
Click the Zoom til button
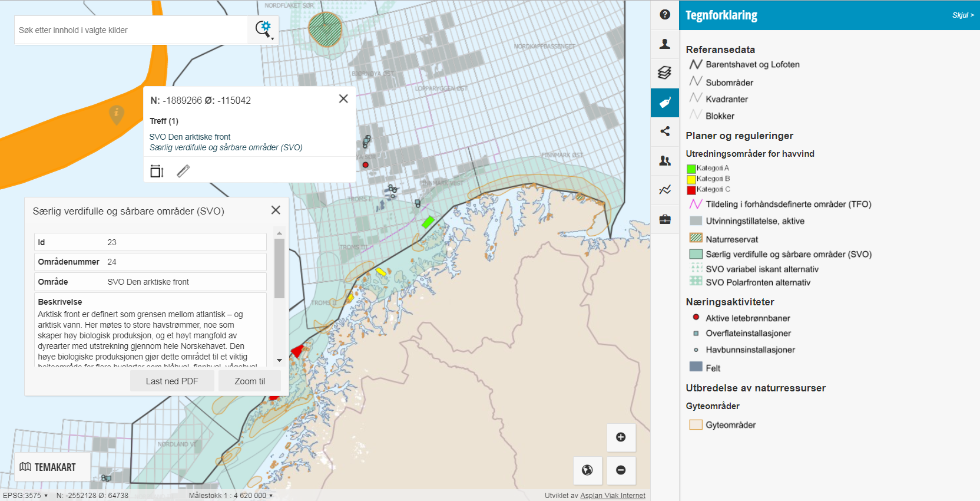coord(250,381)
